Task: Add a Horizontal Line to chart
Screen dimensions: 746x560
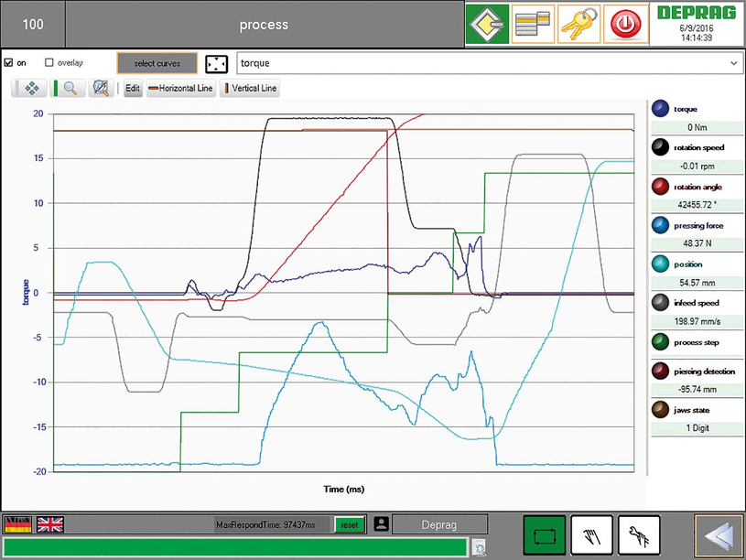Action: [180, 89]
